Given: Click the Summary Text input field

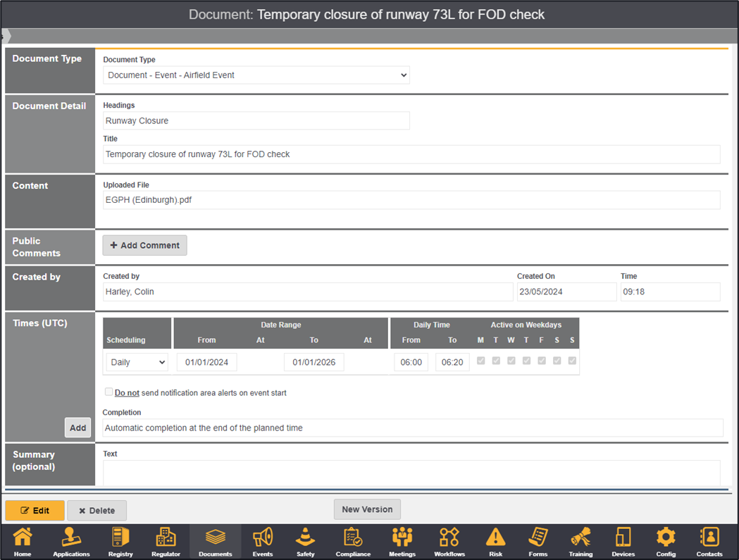Looking at the screenshot, I should click(411, 472).
